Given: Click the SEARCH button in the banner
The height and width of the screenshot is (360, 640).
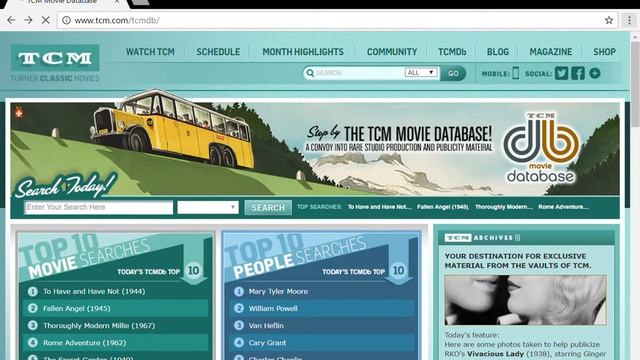Looking at the screenshot, I should click(268, 207).
